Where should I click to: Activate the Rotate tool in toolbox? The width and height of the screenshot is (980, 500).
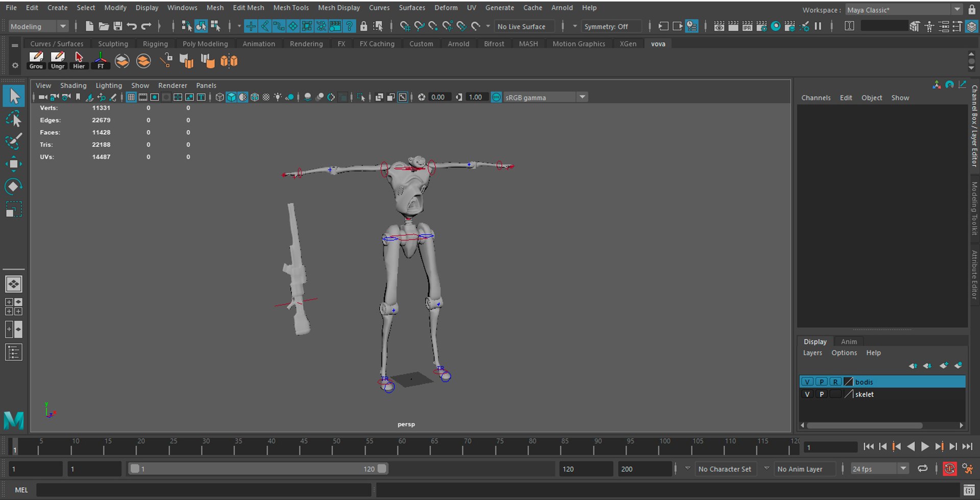[14, 186]
